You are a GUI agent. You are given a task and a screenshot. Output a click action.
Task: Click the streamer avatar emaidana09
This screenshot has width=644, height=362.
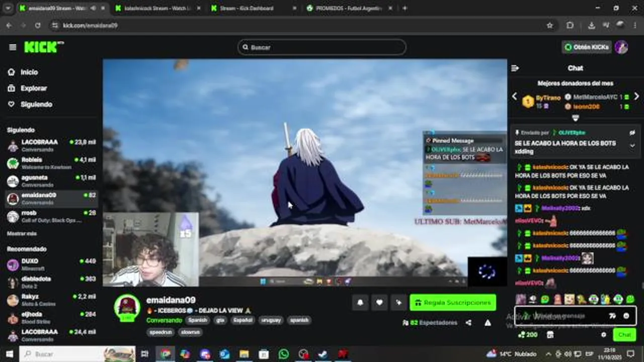tap(127, 307)
